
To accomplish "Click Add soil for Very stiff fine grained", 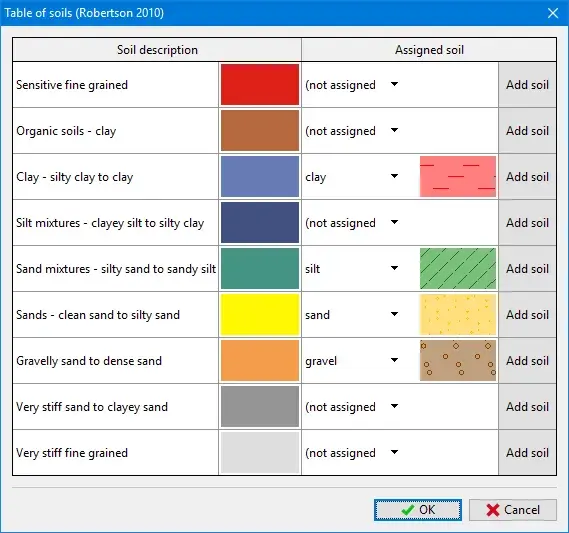I will (x=527, y=452).
